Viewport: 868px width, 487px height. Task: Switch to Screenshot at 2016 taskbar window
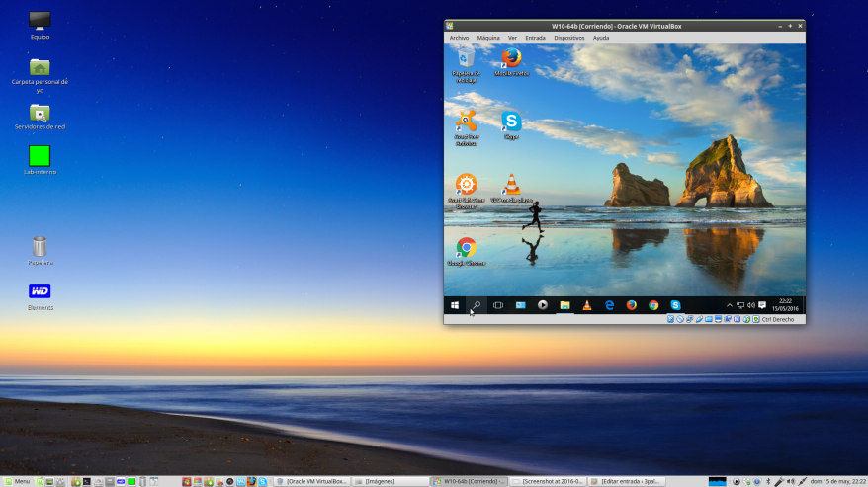(548, 481)
